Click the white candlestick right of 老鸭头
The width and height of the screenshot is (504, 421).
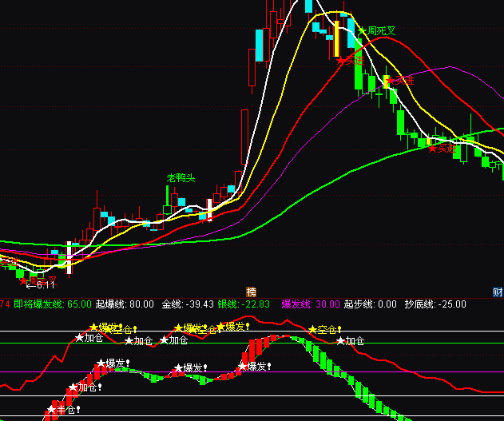(x=209, y=209)
